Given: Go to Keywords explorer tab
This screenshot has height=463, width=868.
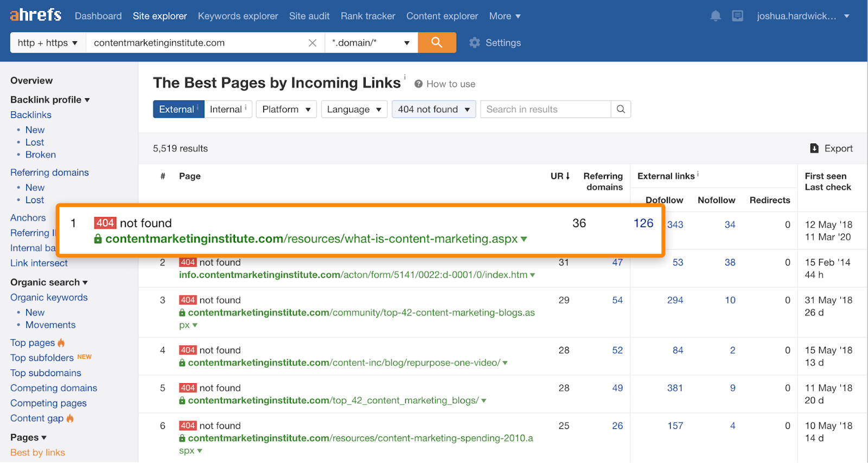Looking at the screenshot, I should click(238, 16).
